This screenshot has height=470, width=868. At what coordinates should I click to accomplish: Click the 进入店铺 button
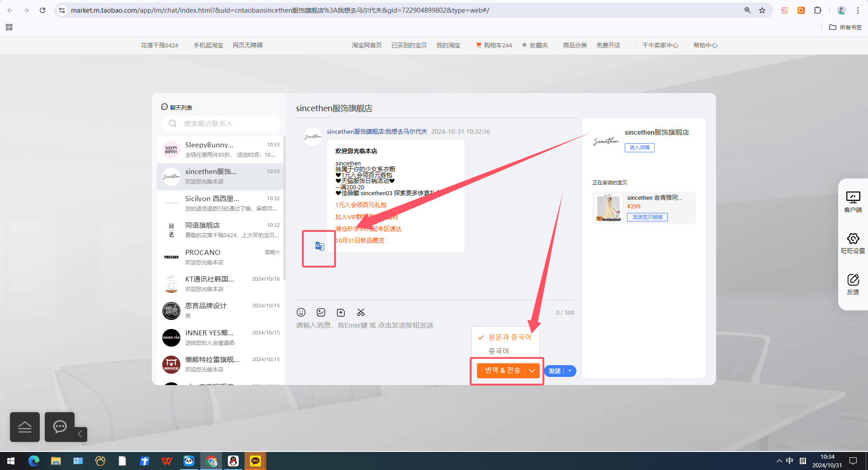coord(639,147)
